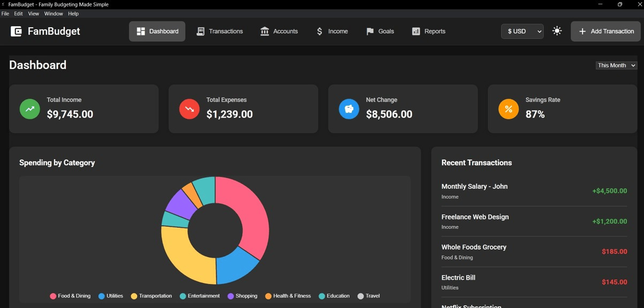The width and height of the screenshot is (644, 308).
Task: Open the View menu
Action: coord(33,13)
